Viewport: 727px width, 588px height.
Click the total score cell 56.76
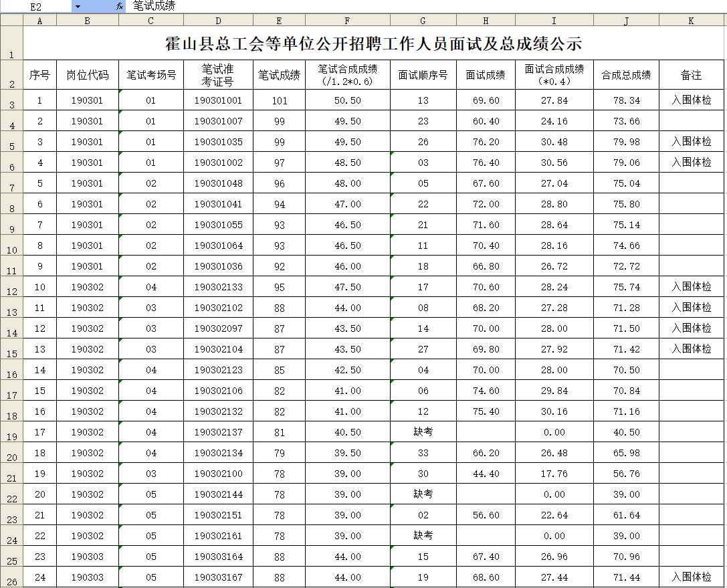click(627, 474)
